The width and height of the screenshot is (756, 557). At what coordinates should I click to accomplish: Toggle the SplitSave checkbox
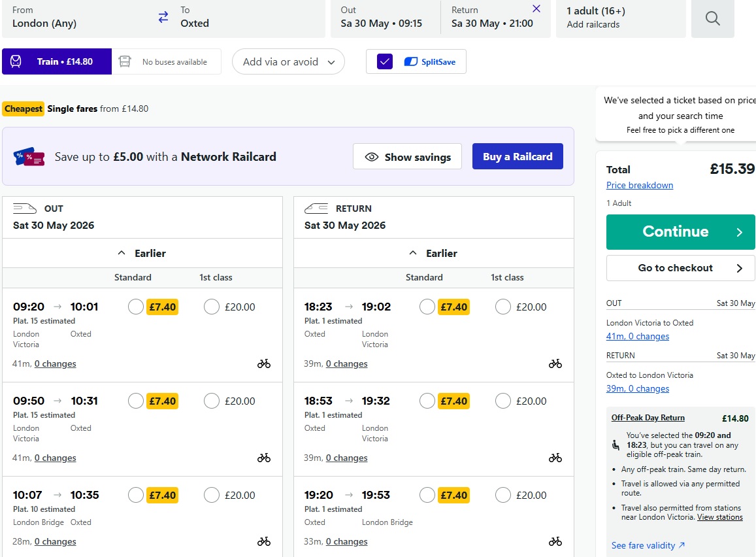pos(385,62)
